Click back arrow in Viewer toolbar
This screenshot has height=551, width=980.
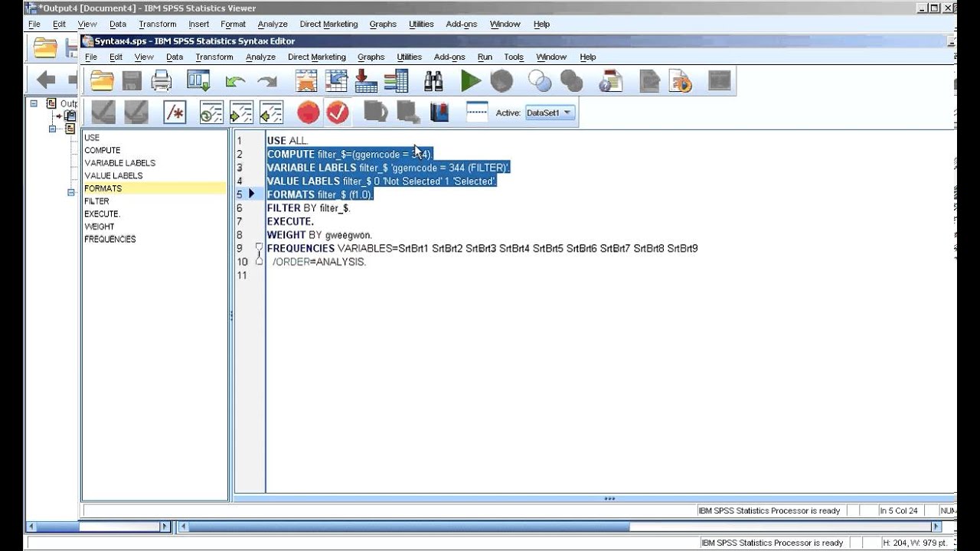point(46,79)
